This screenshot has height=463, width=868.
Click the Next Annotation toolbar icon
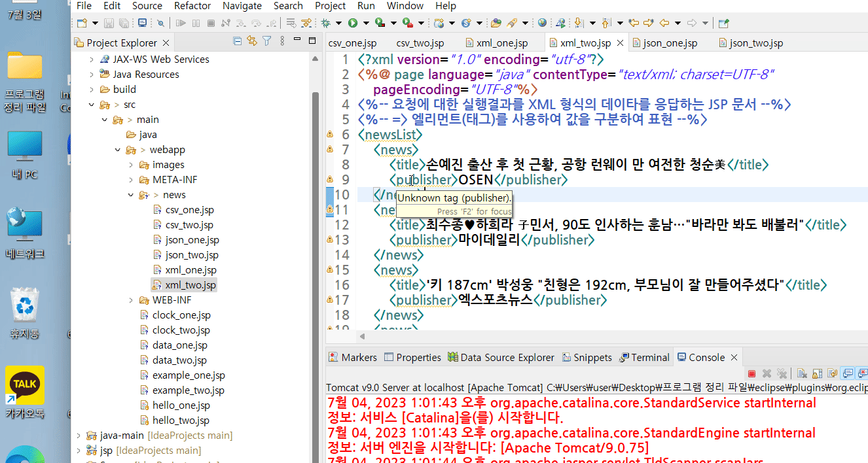pos(579,23)
